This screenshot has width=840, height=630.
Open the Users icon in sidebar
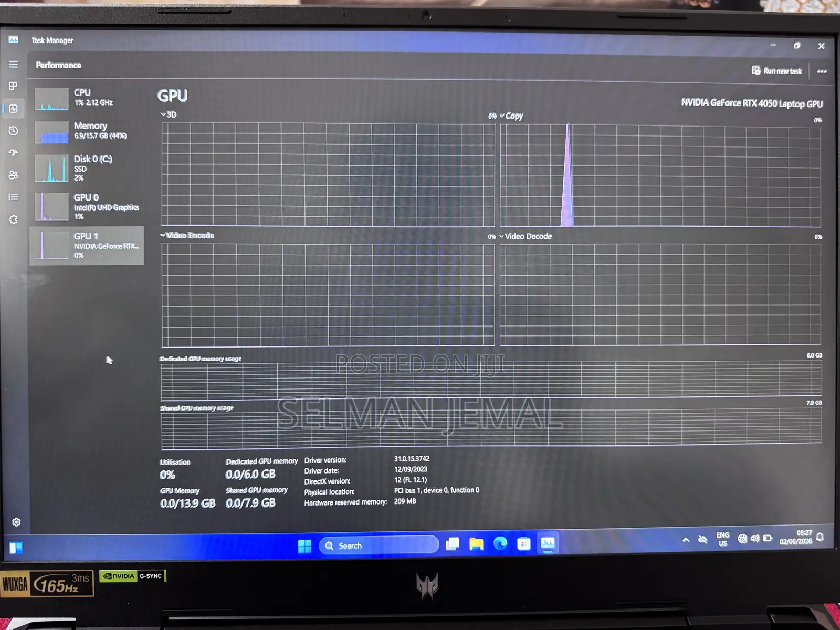coord(14,175)
